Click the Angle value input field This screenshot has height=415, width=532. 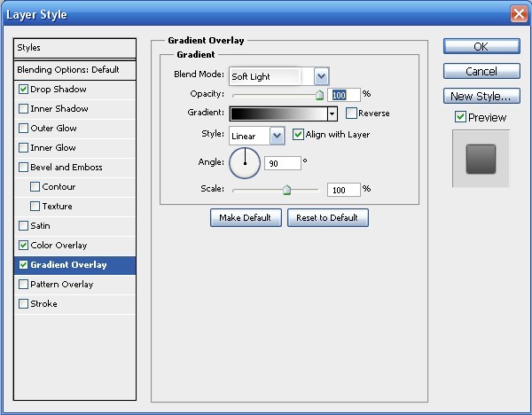[282, 163]
